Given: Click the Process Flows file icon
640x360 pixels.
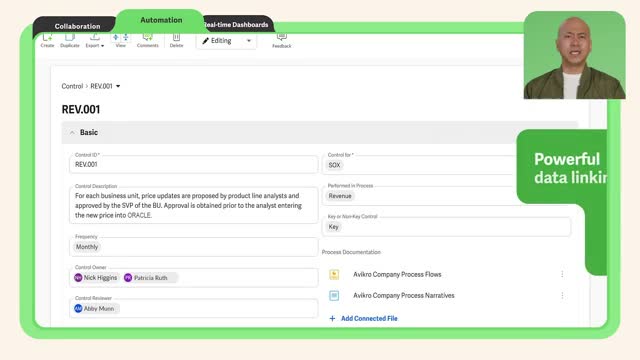Looking at the screenshot, I should 334,274.
